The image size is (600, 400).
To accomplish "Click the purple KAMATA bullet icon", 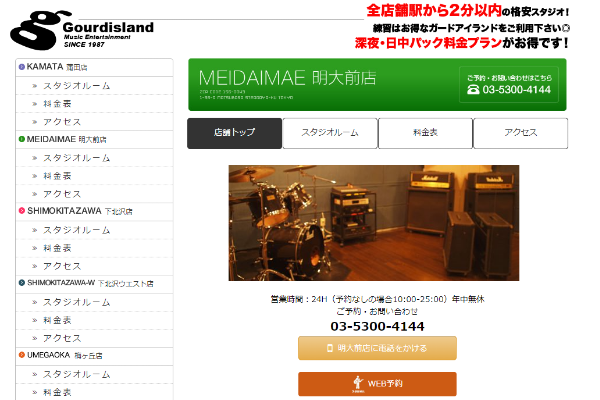I will pyautogui.click(x=22, y=67).
